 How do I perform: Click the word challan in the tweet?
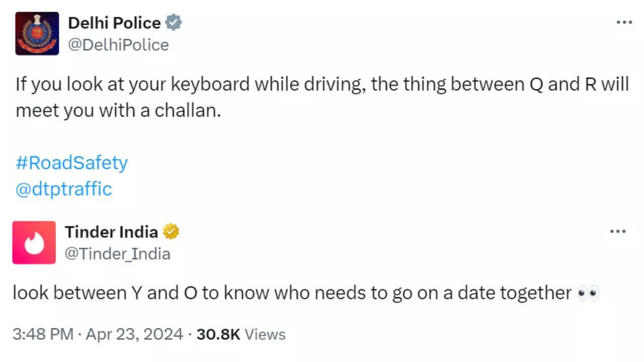point(188,110)
